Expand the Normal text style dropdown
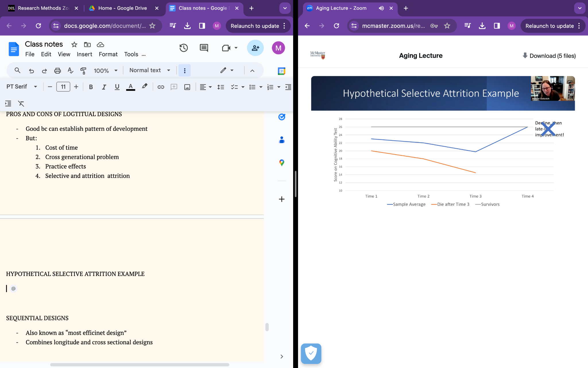 click(x=150, y=70)
